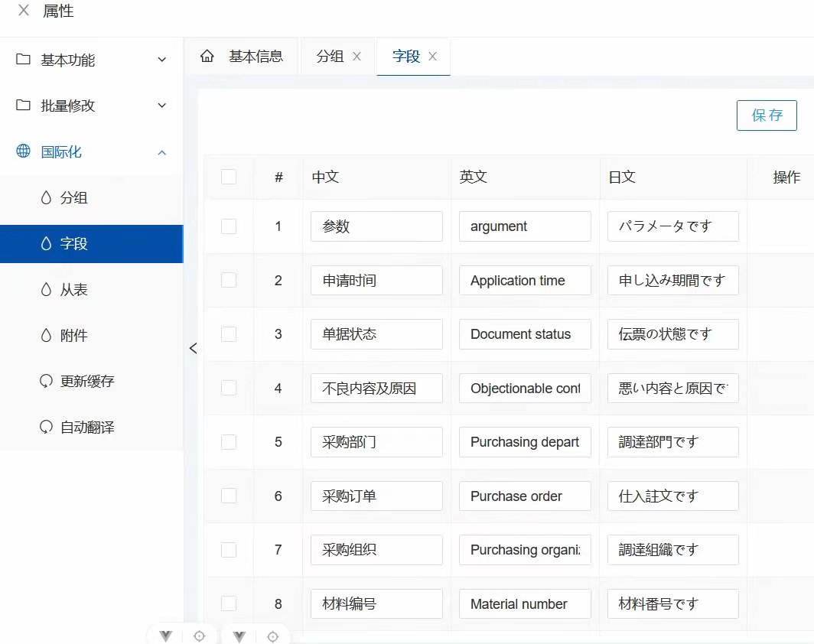Click the English field containing 'Purchase order'
This screenshot has height=644, width=814.
[525, 496]
